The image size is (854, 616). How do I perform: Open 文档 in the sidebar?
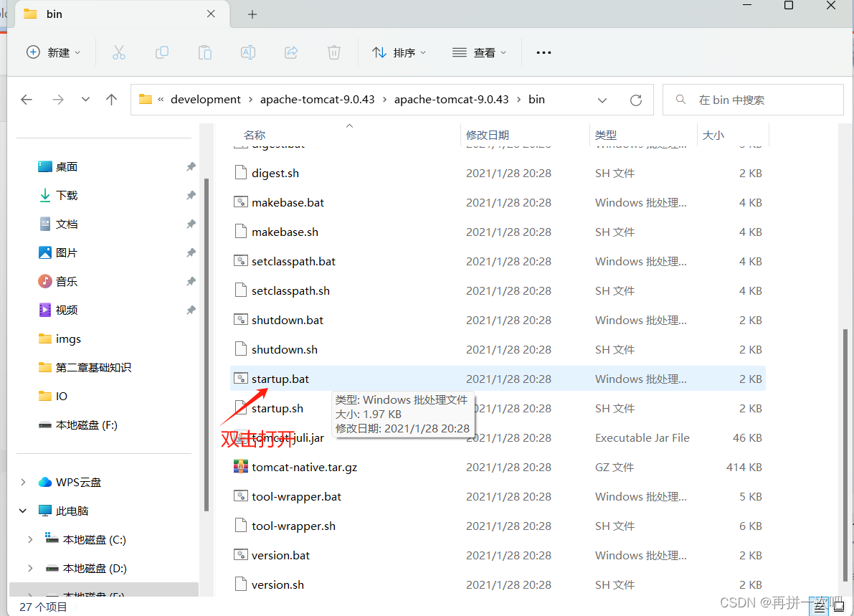click(67, 224)
